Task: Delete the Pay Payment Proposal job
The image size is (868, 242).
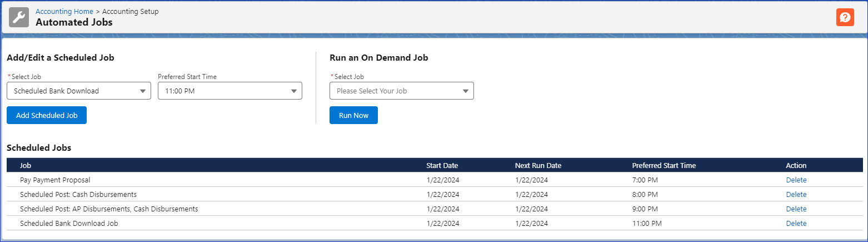Action: click(796, 180)
